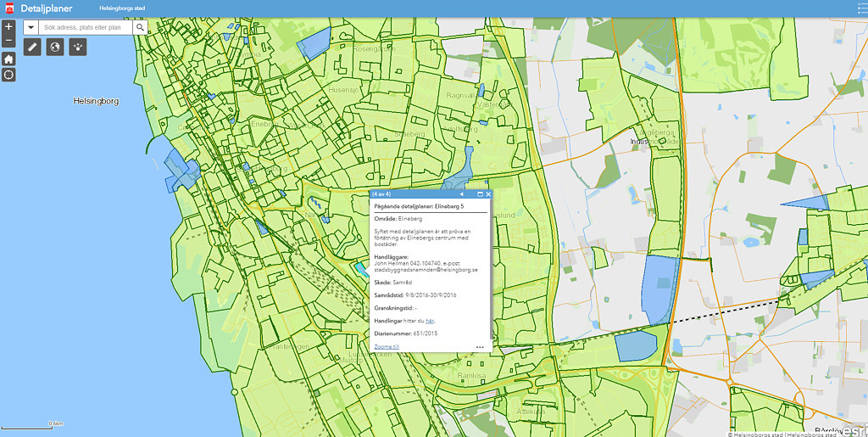Open the list menu in the header

pyautogui.click(x=862, y=8)
